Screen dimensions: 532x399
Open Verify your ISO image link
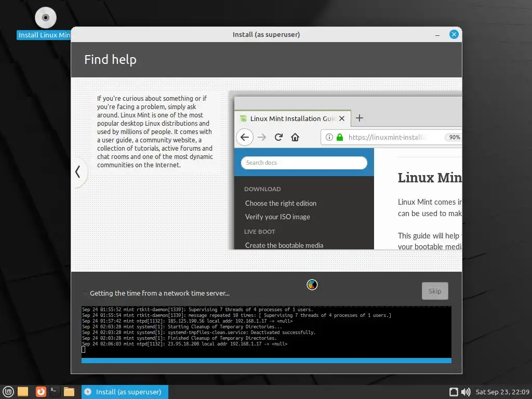tap(277, 217)
